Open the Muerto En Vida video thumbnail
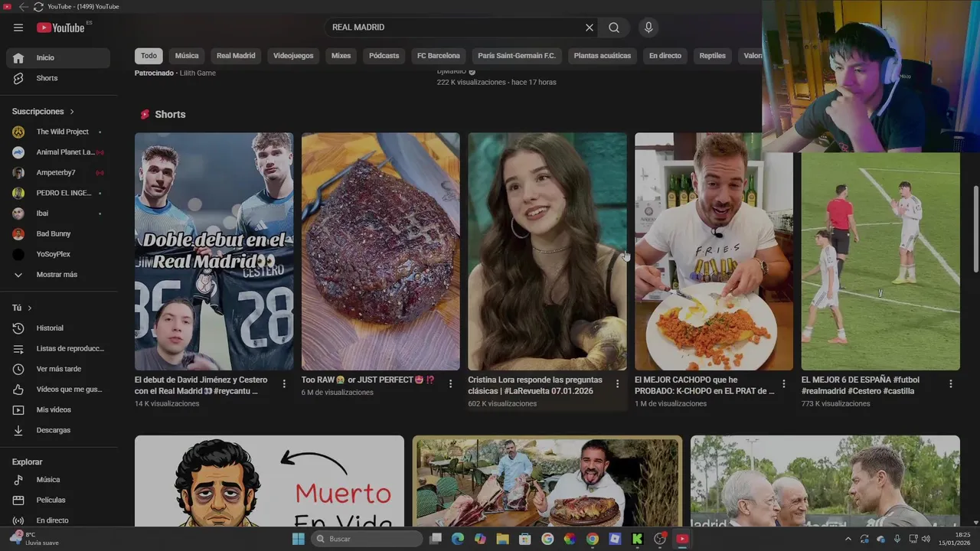 point(269,481)
